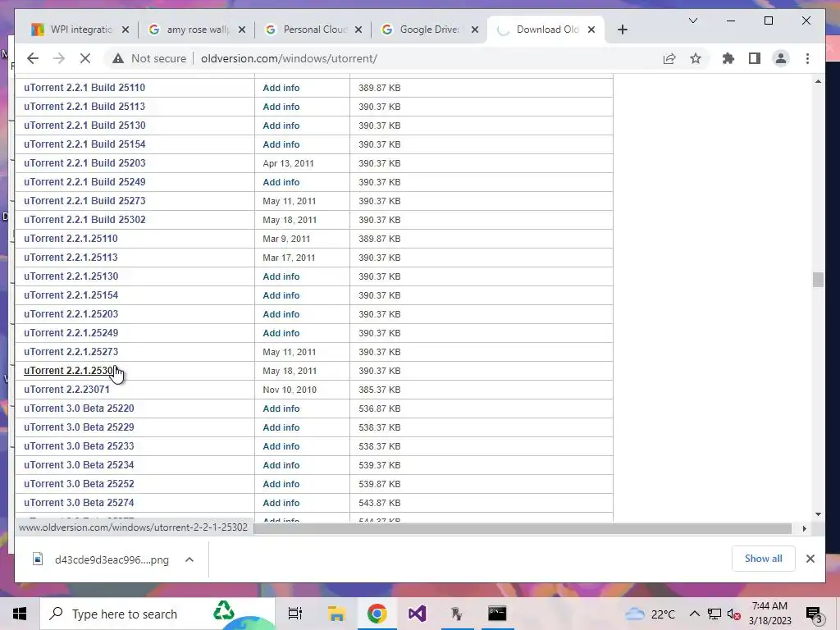Open uTorrent 2.2.1.25273 link
This screenshot has height=630, width=840.
pyautogui.click(x=71, y=352)
